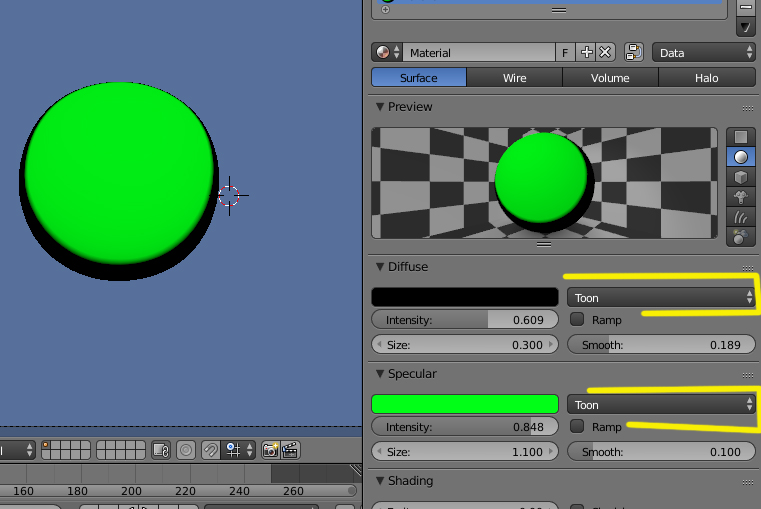761x509 pixels.
Task: Open material slot specials down arrow
Action: pos(745,27)
